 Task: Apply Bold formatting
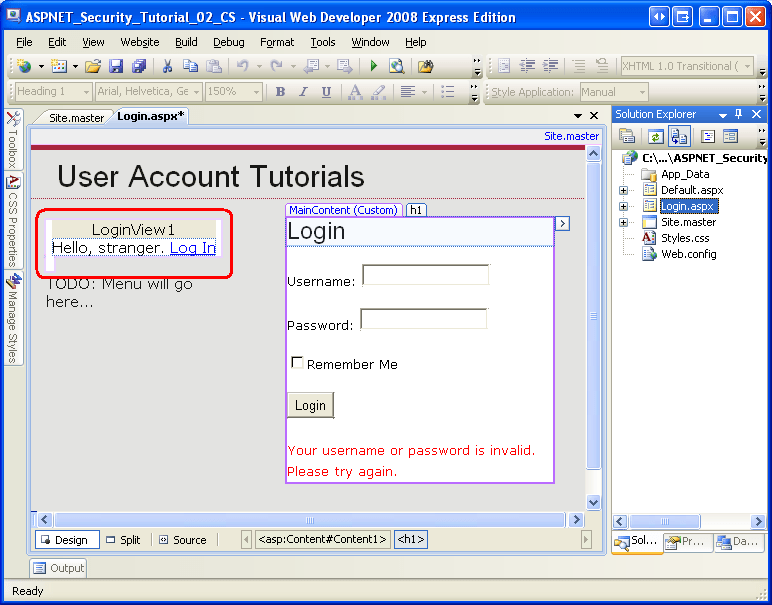pyautogui.click(x=280, y=92)
